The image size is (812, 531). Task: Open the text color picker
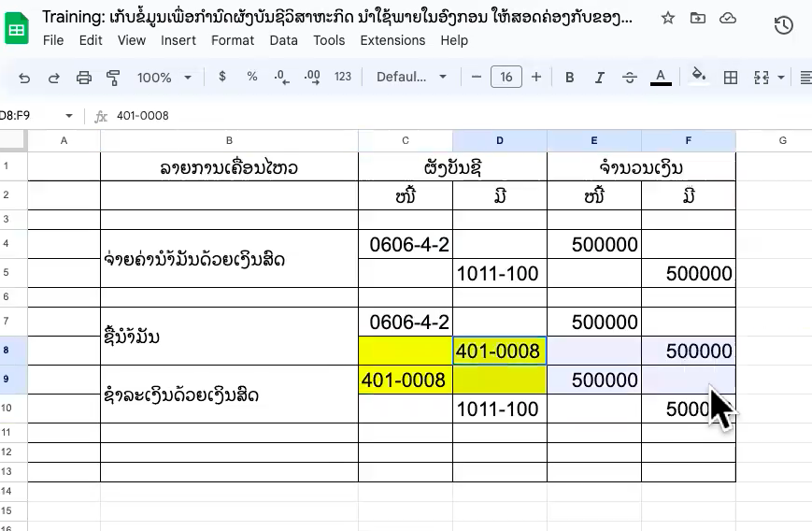click(661, 78)
